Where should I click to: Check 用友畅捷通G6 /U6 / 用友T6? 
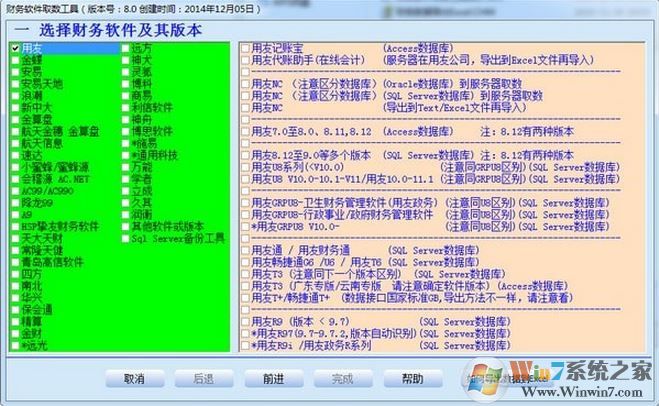pos(245,263)
